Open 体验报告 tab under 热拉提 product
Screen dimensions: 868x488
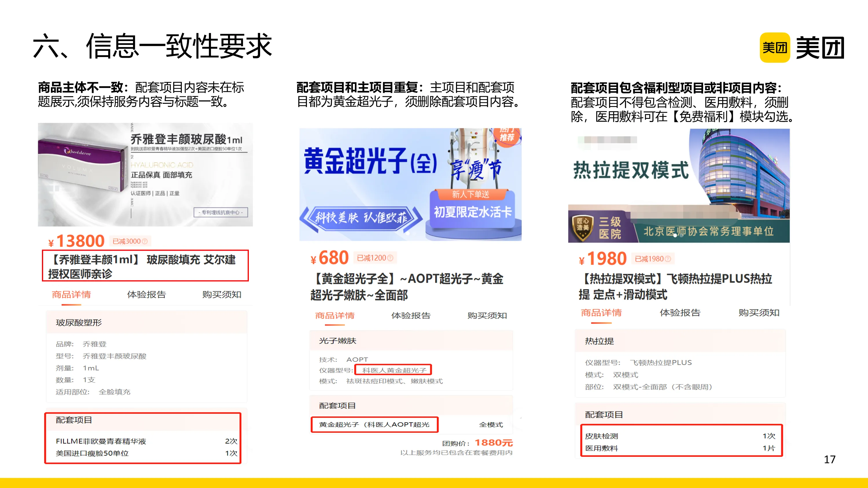(x=680, y=313)
